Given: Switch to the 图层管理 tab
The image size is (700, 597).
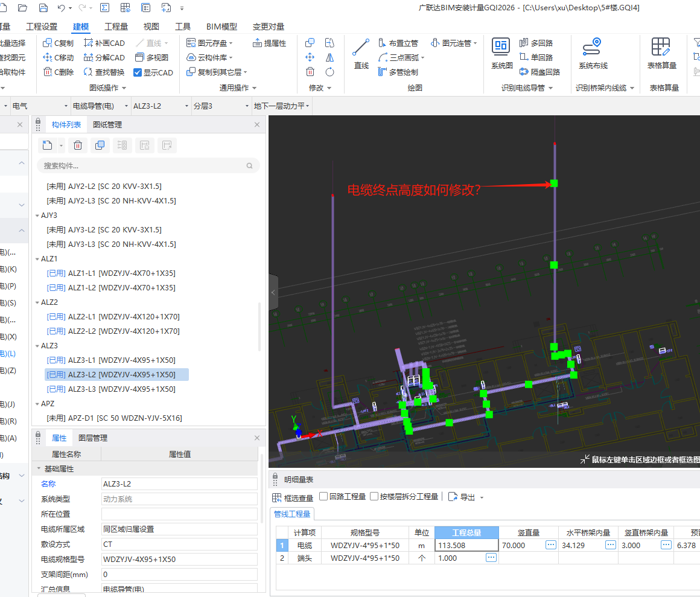Looking at the screenshot, I should pos(93,438).
